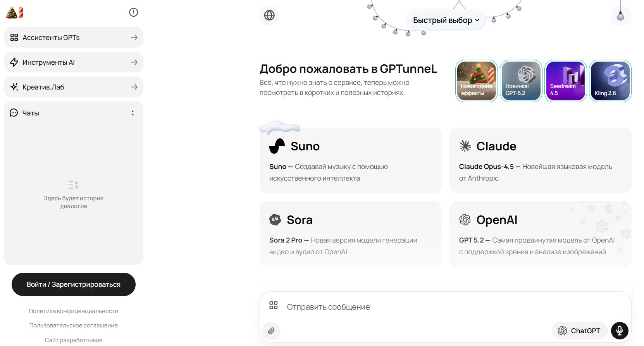Select the Чаты header label

pos(31,113)
